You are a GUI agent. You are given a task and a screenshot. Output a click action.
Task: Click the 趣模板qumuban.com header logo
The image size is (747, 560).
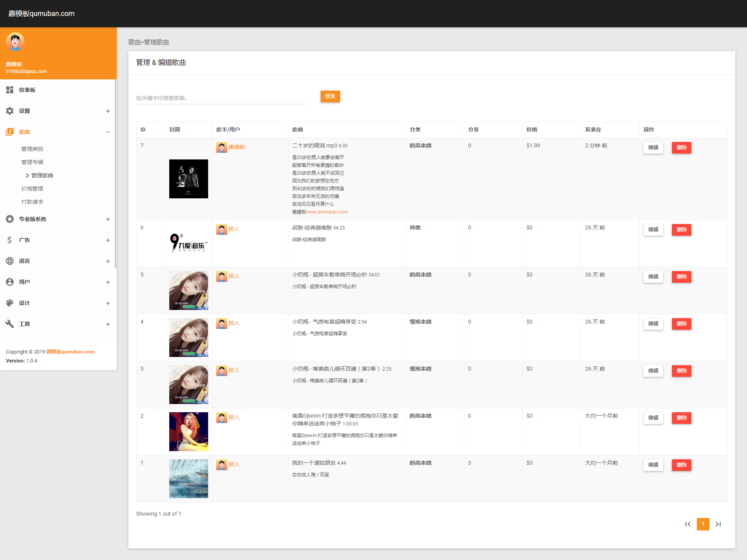(x=41, y=14)
